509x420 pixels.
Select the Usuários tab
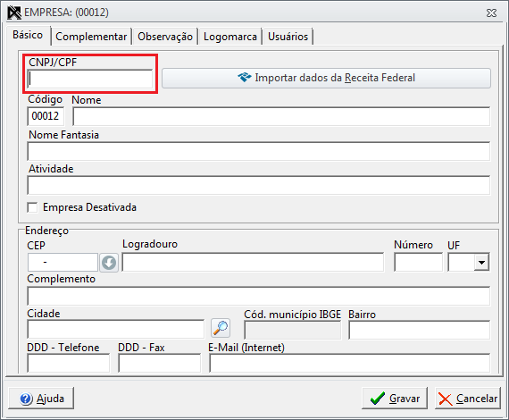tap(288, 37)
